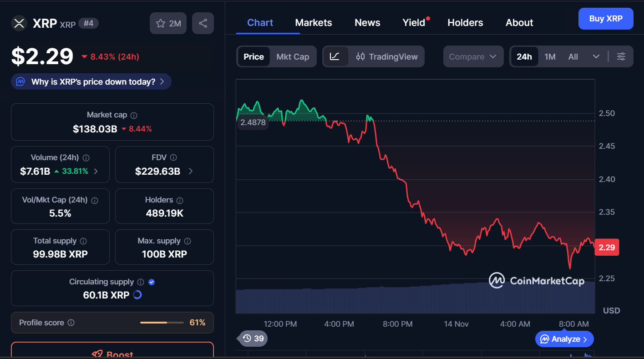Expand the timeframe dropdown next to All

pyautogui.click(x=597, y=56)
